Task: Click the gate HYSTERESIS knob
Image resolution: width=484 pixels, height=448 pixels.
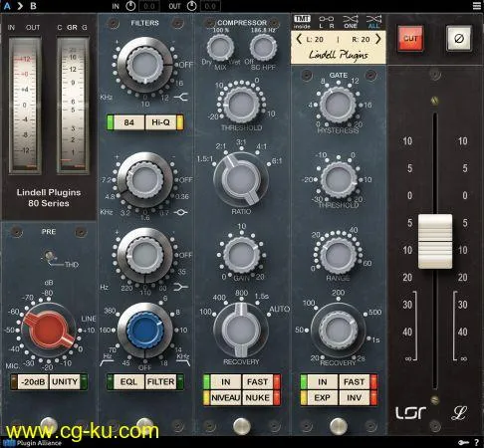Action: (338, 105)
